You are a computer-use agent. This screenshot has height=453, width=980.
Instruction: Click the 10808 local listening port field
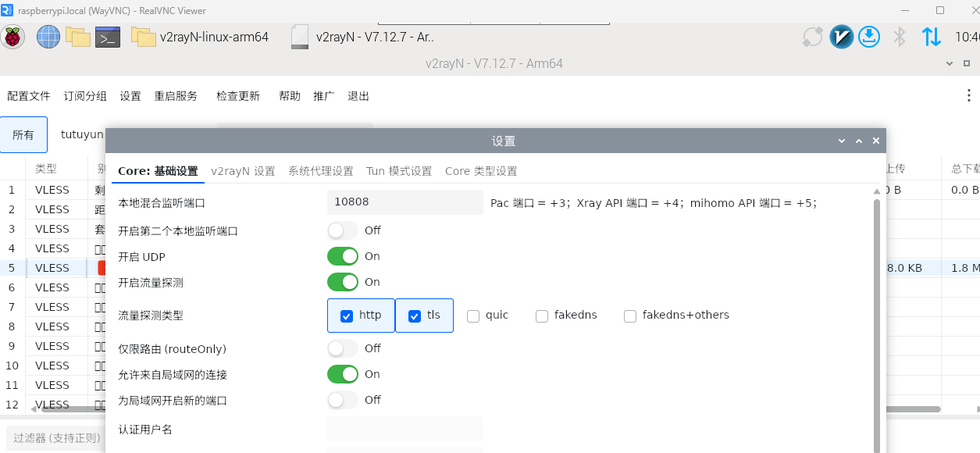point(404,202)
